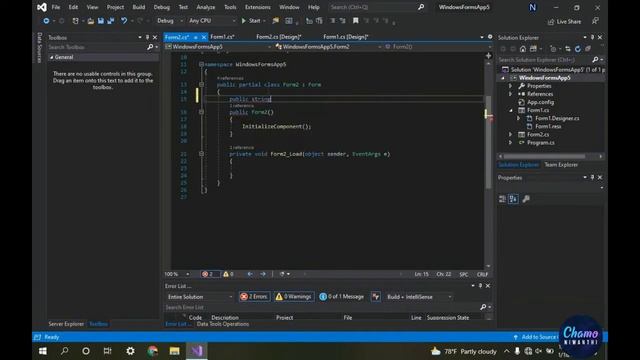640x360 pixels.
Task: Open the Debug configuration dropdown
Action: coord(170,21)
